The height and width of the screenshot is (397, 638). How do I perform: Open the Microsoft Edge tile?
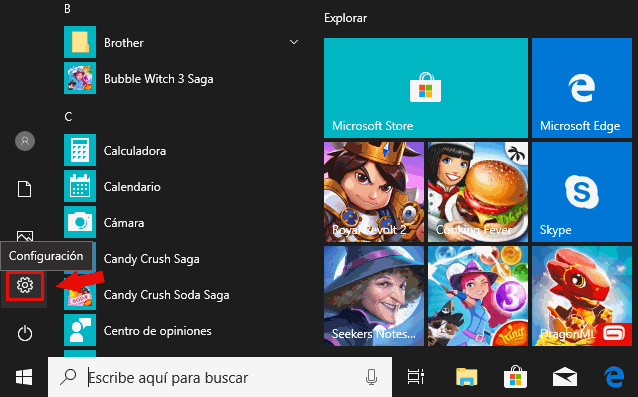click(x=582, y=88)
